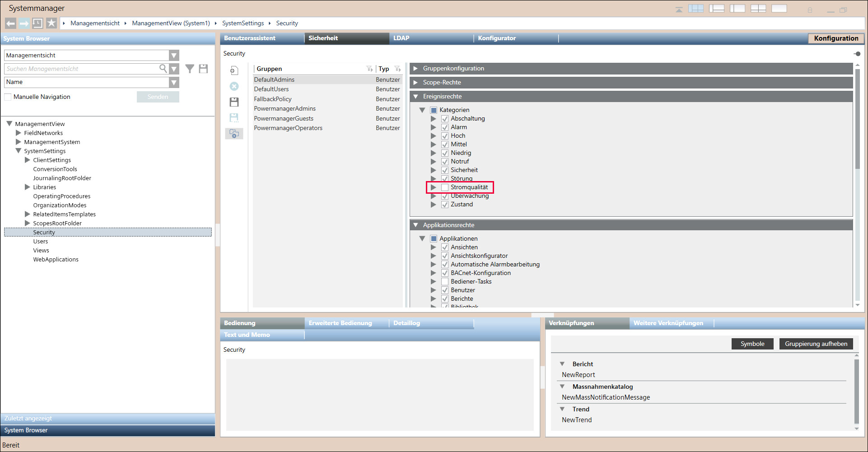Open the Erweiterte Bedienung tab
Screen dimensions: 868x452
click(340, 323)
